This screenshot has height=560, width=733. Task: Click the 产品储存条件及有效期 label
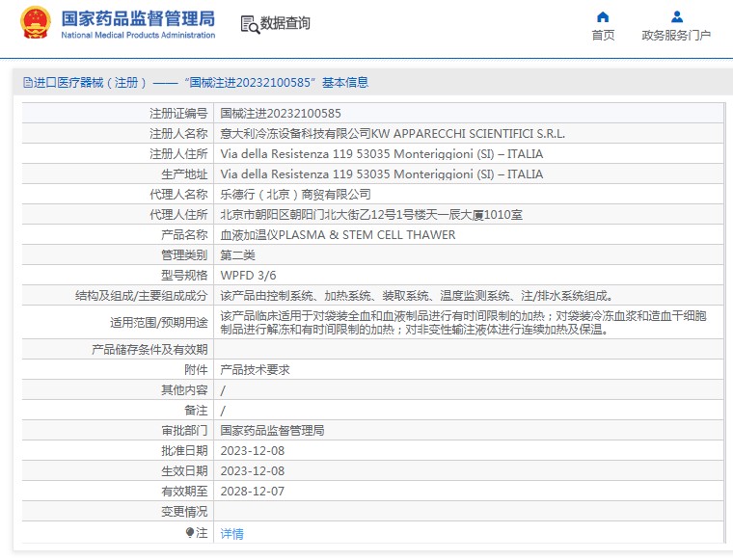[x=149, y=349]
